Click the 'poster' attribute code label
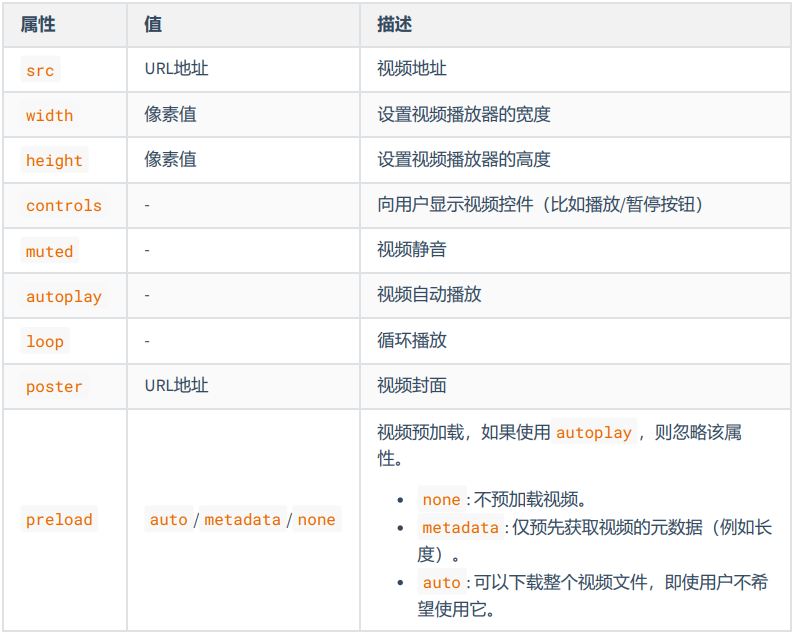 coord(54,387)
